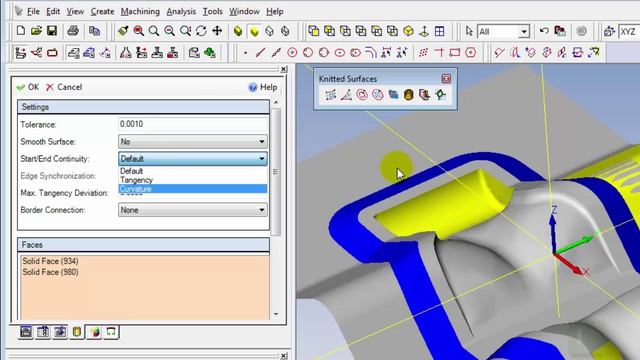Select the yellow shaded view icon

(254, 31)
